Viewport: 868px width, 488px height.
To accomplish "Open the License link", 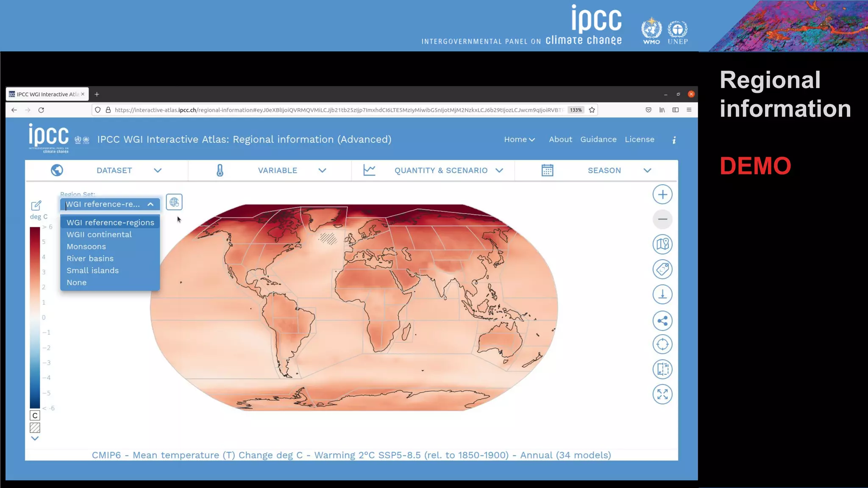I will [639, 139].
